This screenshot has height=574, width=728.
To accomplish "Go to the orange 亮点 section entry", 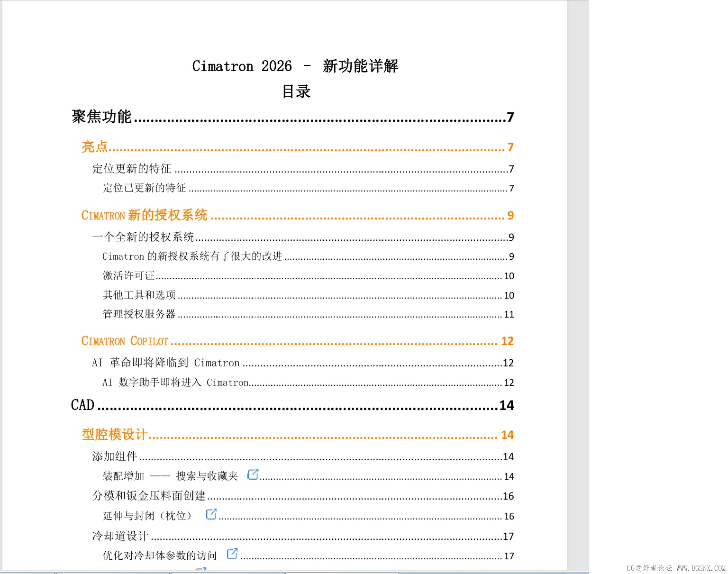I will 298,147.
